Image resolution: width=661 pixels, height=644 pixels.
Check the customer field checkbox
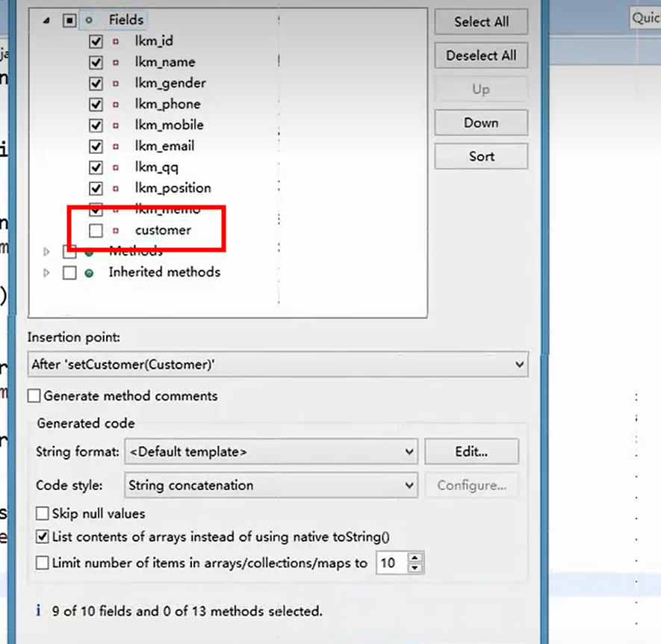96,230
